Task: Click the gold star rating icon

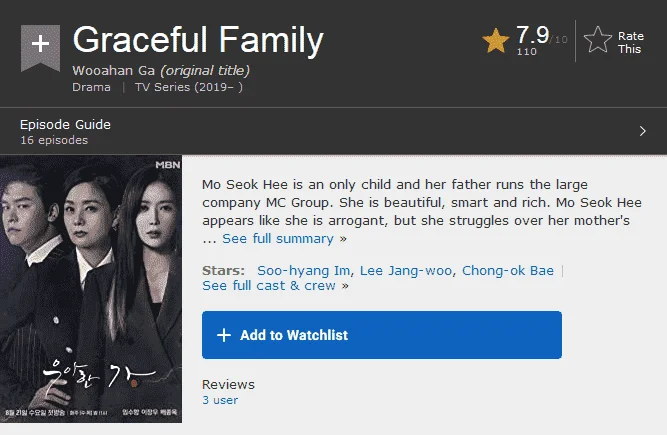Action: (x=496, y=41)
